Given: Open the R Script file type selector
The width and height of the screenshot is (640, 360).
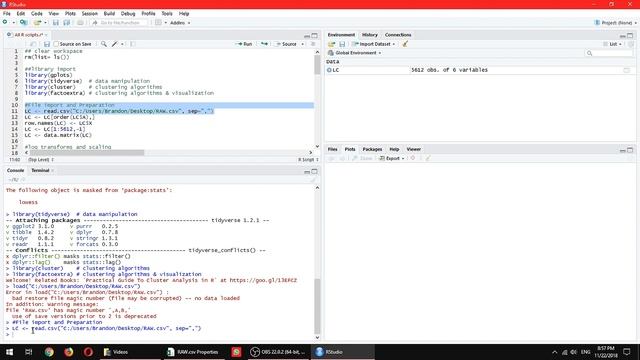Looking at the screenshot, I should pos(308,160).
